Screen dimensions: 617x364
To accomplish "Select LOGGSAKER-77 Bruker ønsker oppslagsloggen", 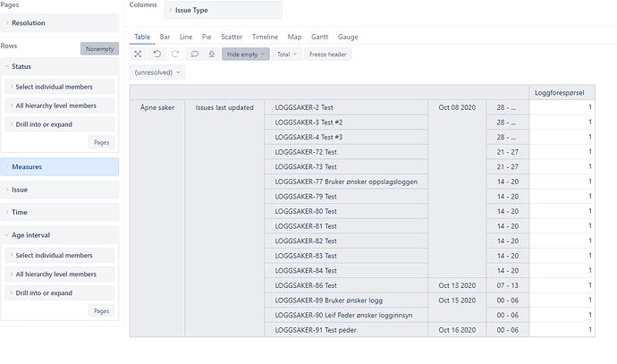I will tap(346, 182).
